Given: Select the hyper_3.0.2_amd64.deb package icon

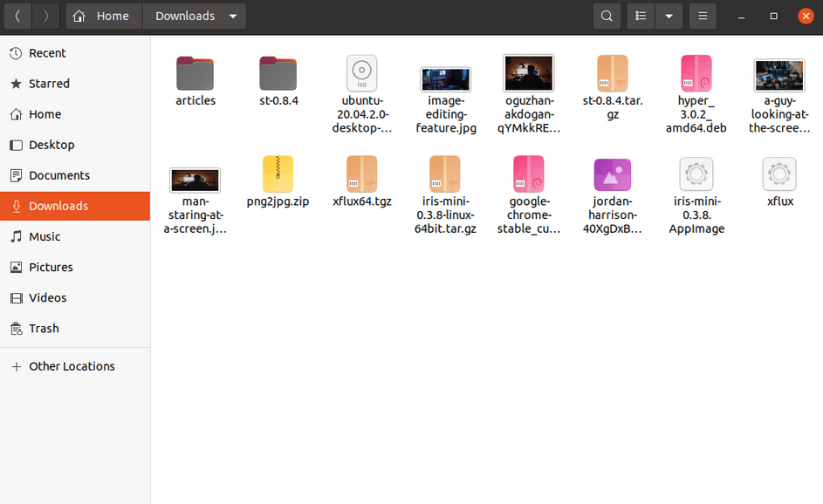Looking at the screenshot, I should click(696, 73).
